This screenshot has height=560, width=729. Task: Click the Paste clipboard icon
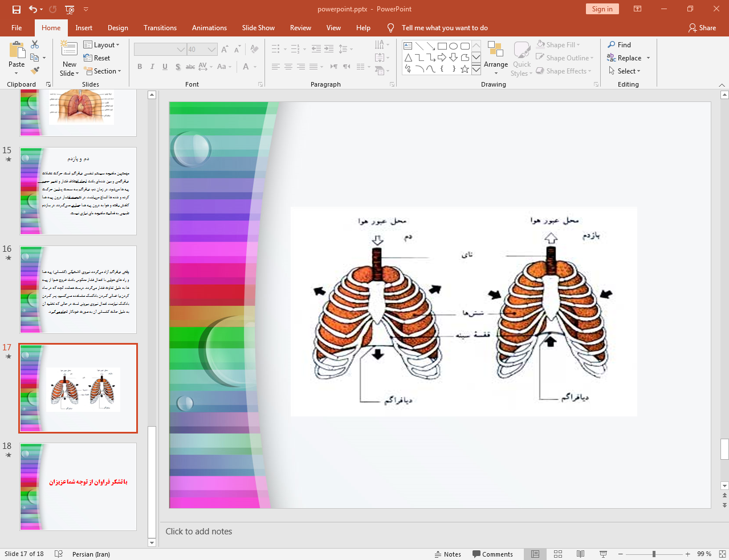(17, 51)
